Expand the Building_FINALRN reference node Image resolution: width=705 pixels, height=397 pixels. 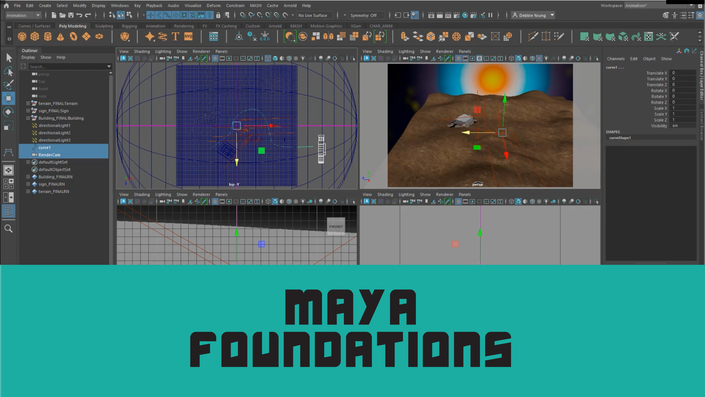[28, 177]
